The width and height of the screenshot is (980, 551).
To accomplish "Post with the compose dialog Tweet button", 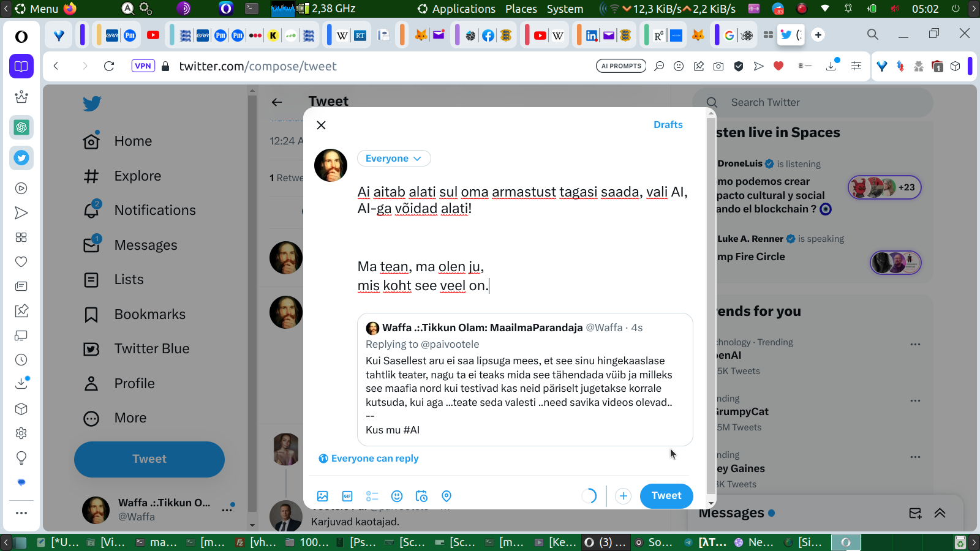I will 666,496.
